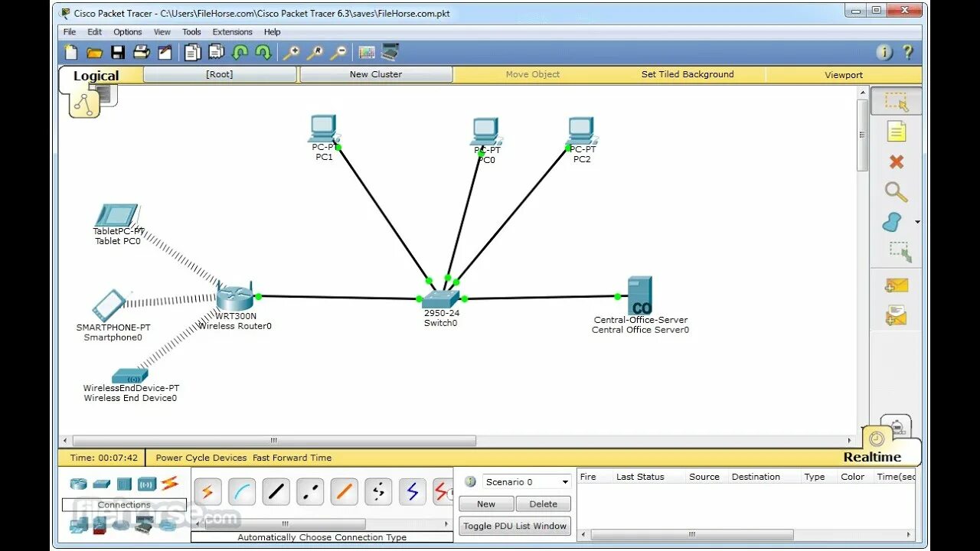Save the network with floppy icon
The height and width of the screenshot is (551, 980).
pyautogui.click(x=118, y=53)
